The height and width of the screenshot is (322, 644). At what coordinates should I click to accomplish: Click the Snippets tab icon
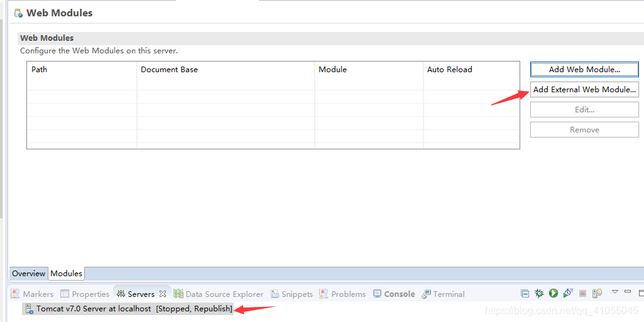[275, 294]
